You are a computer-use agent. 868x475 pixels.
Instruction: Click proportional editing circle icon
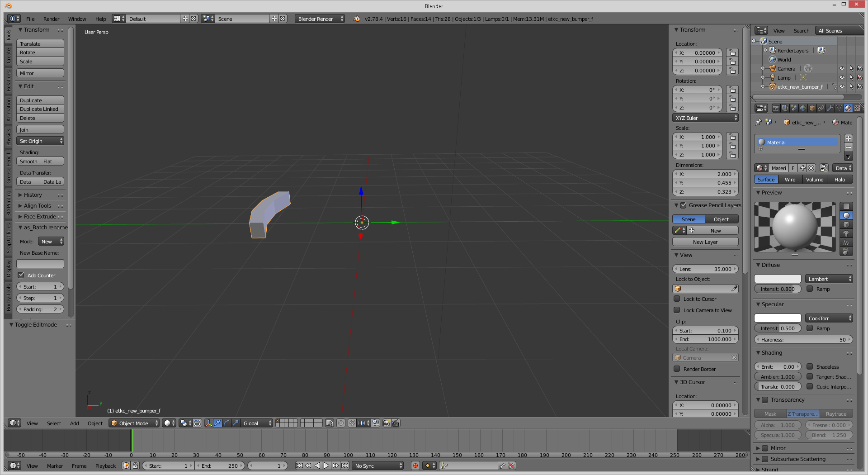tap(341, 423)
